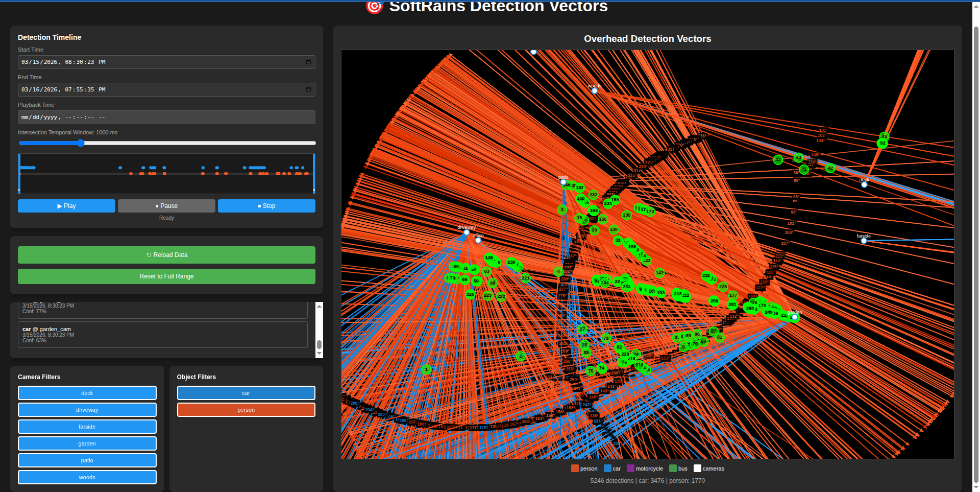Click the Reload Data button

pyautogui.click(x=166, y=255)
